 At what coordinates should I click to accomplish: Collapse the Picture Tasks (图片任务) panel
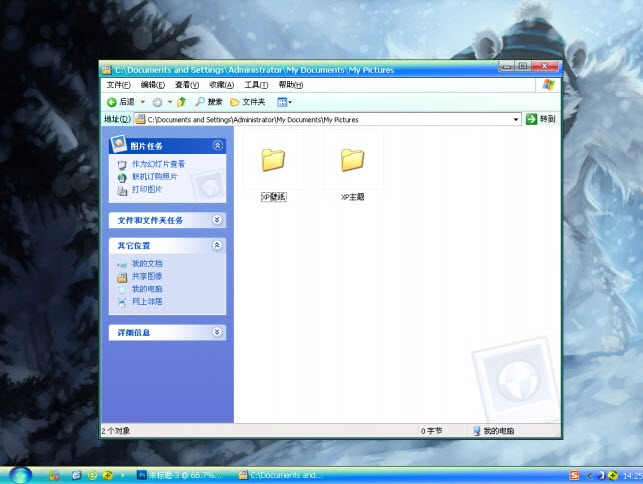click(x=217, y=145)
